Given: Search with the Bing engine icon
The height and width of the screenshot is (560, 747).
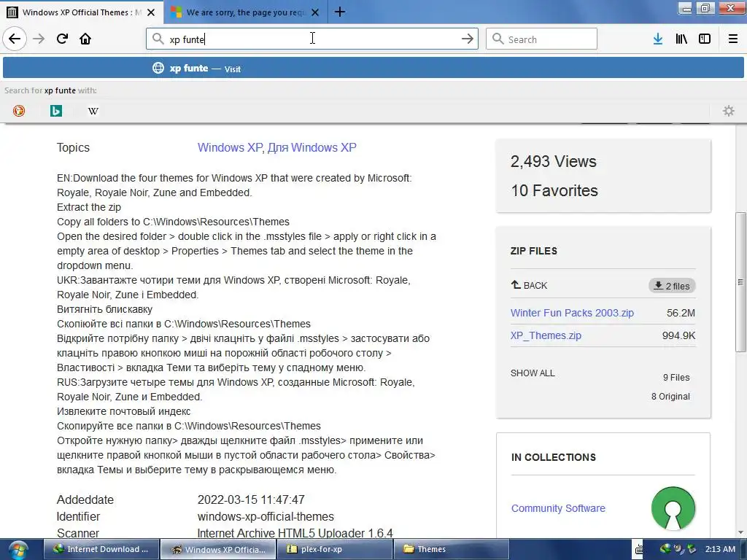Looking at the screenshot, I should point(56,111).
